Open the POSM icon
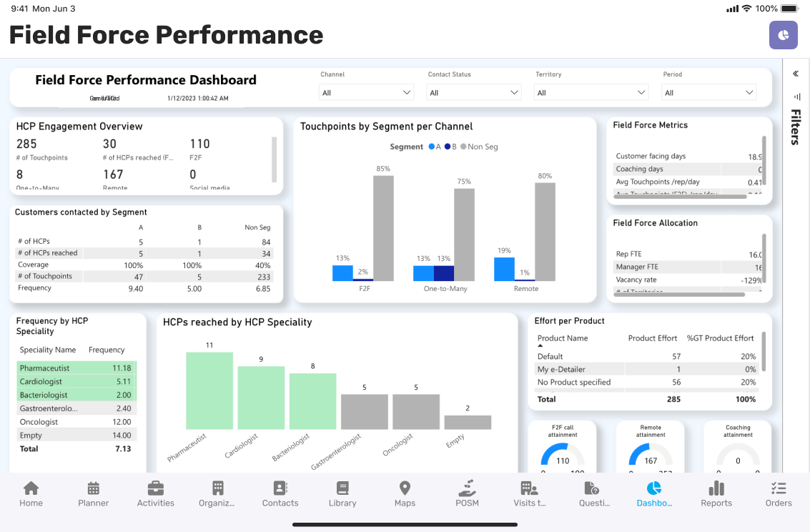Screen dimensions: 810x532 click(467, 488)
